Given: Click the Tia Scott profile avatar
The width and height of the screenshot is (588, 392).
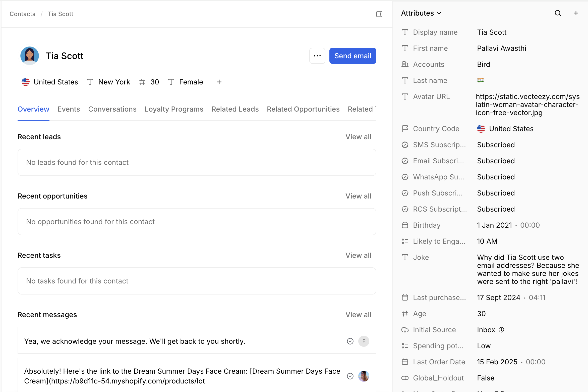Looking at the screenshot, I should coord(30,56).
